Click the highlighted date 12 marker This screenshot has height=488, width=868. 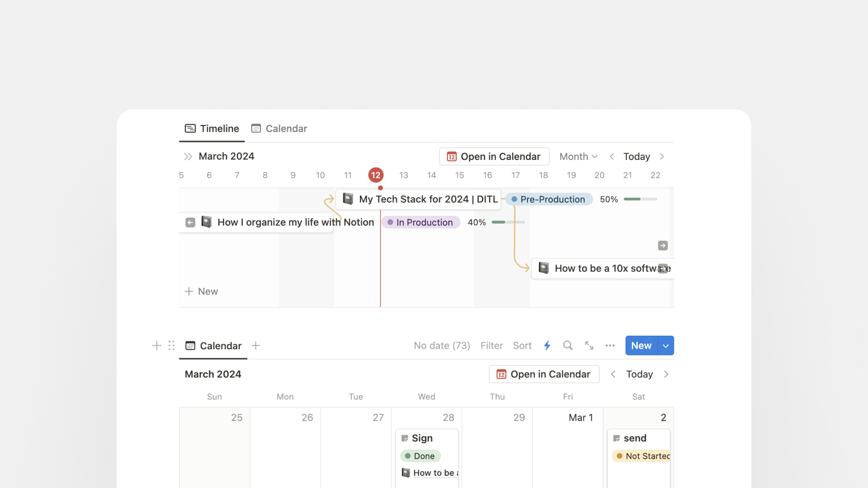coord(376,175)
